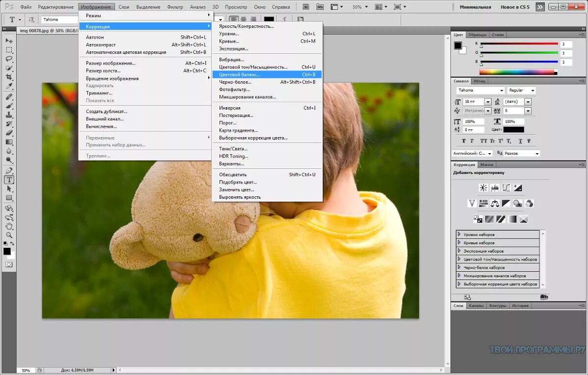Switch to the Каналы tab
588x375 pixels.
(476, 305)
